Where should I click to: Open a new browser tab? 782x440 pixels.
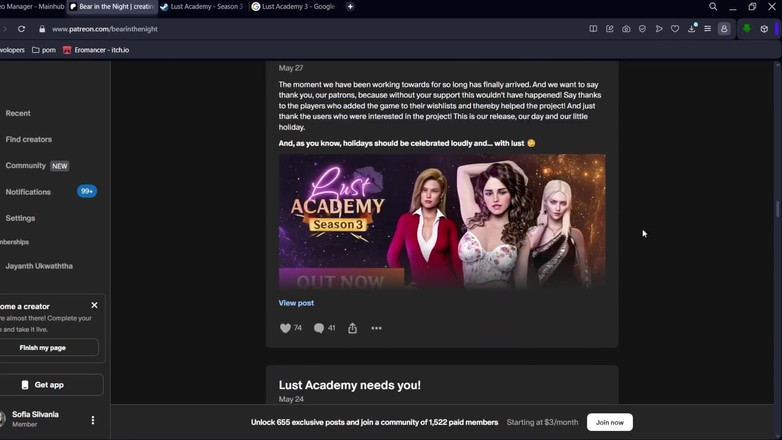(350, 7)
